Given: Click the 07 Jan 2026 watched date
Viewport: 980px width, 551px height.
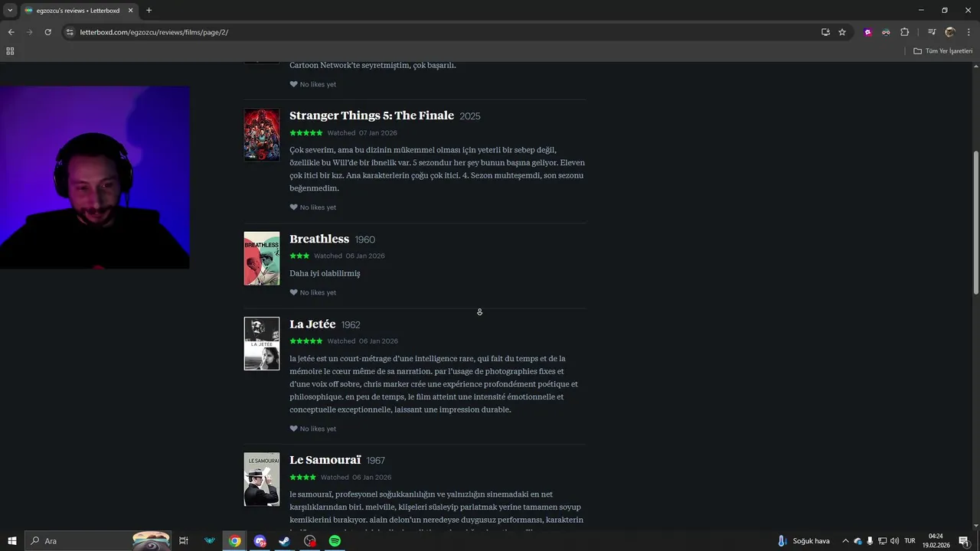Looking at the screenshot, I should click(378, 133).
